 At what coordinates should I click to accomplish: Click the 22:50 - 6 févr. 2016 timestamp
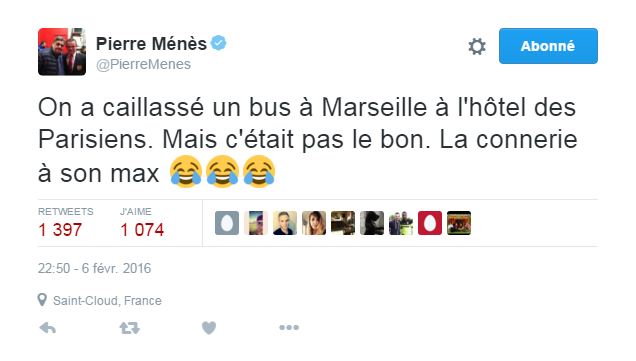pos(95,268)
